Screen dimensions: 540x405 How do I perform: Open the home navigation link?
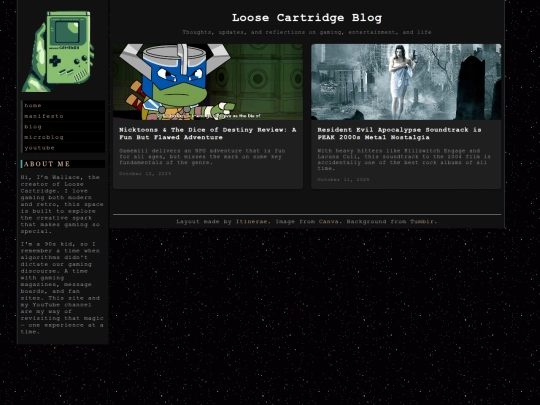tap(63, 105)
